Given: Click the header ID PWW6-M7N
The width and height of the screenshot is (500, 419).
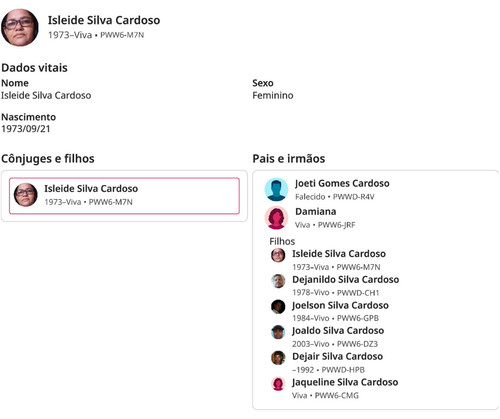Looking at the screenshot, I should [x=122, y=35].
